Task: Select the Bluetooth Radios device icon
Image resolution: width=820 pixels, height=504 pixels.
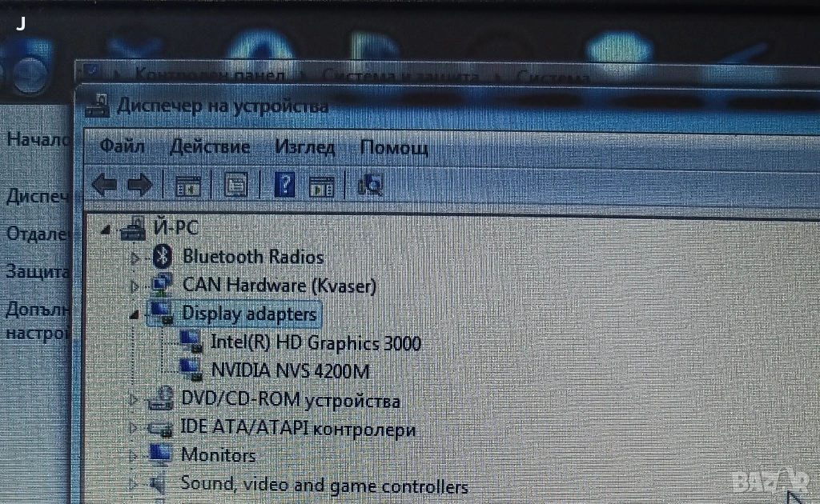Action: tap(163, 257)
